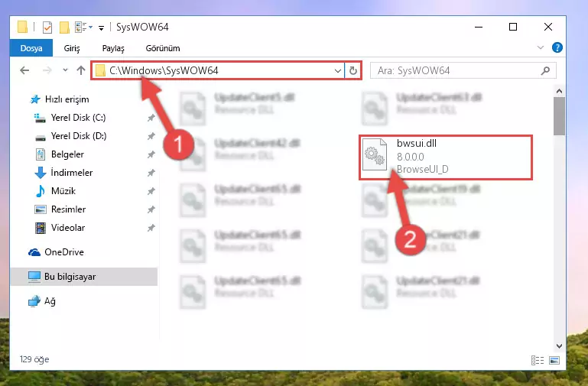Switch to the Giriş ribbon tab
Viewport: 588px width, 386px height.
click(x=72, y=48)
